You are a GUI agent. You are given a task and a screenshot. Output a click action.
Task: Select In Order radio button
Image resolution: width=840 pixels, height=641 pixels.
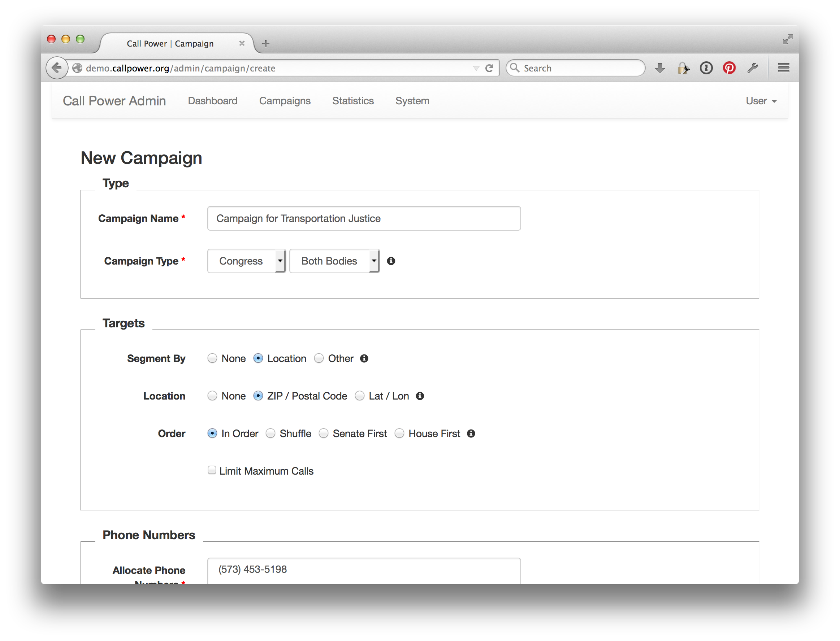tap(212, 433)
